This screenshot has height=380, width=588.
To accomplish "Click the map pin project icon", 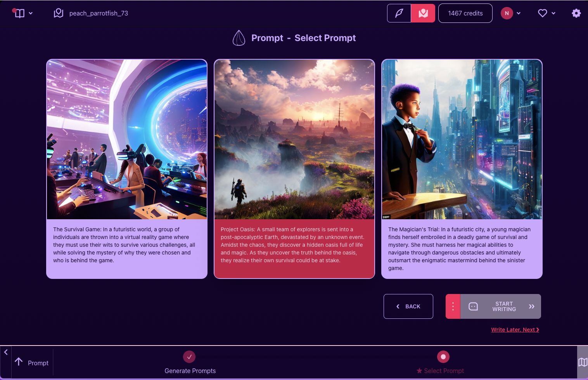I will pos(59,13).
